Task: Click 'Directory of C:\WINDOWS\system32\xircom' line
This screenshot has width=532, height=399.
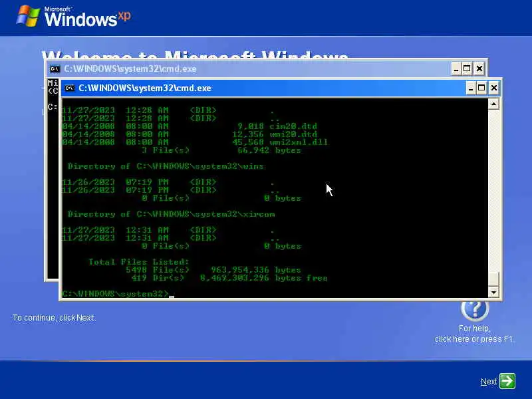Action: (x=171, y=214)
